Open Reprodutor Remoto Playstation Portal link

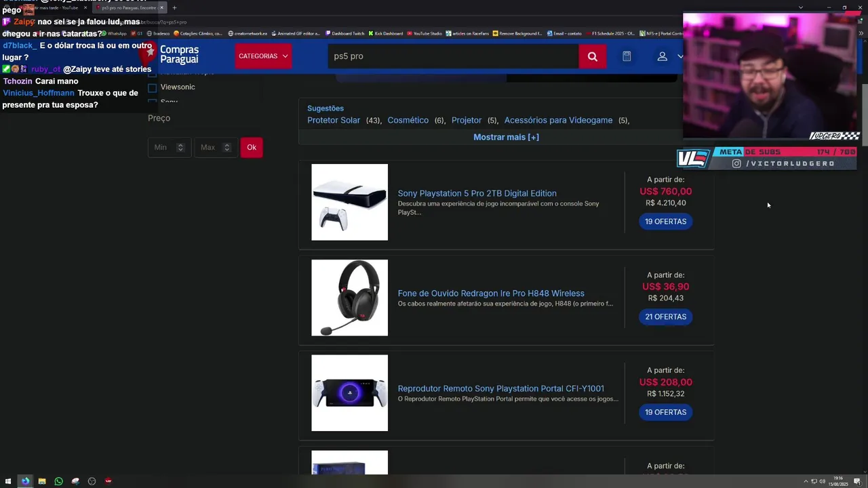[x=500, y=388]
